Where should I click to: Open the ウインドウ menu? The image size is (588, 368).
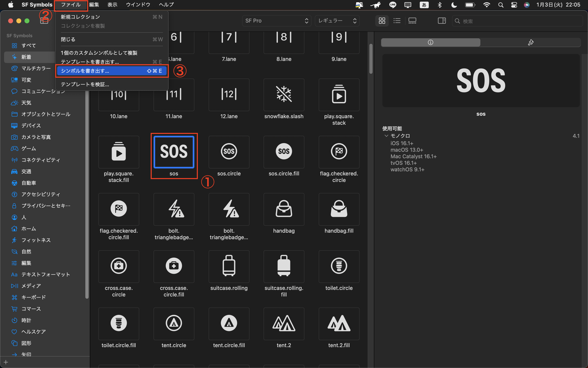click(x=138, y=5)
